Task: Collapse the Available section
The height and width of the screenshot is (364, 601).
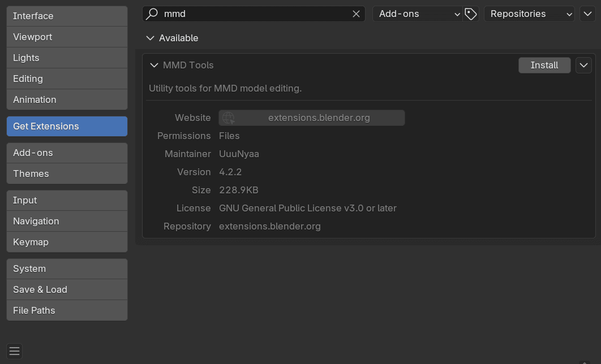Action: (x=150, y=38)
